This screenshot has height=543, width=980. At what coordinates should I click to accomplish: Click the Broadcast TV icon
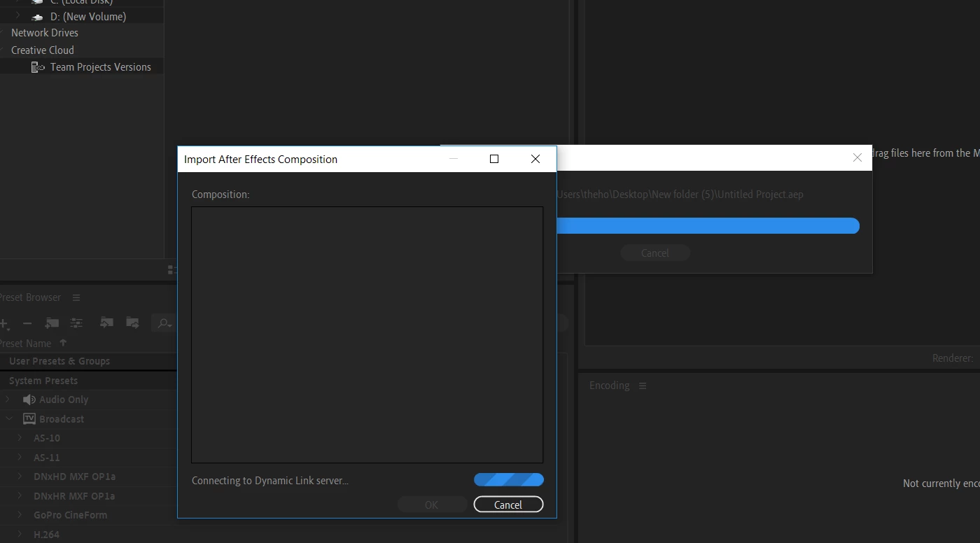coord(29,418)
